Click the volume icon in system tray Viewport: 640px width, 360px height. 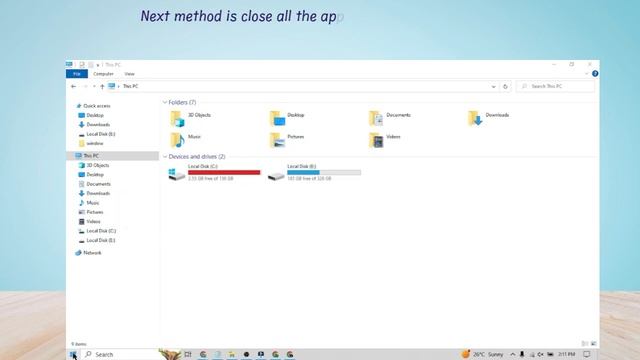[541, 354]
